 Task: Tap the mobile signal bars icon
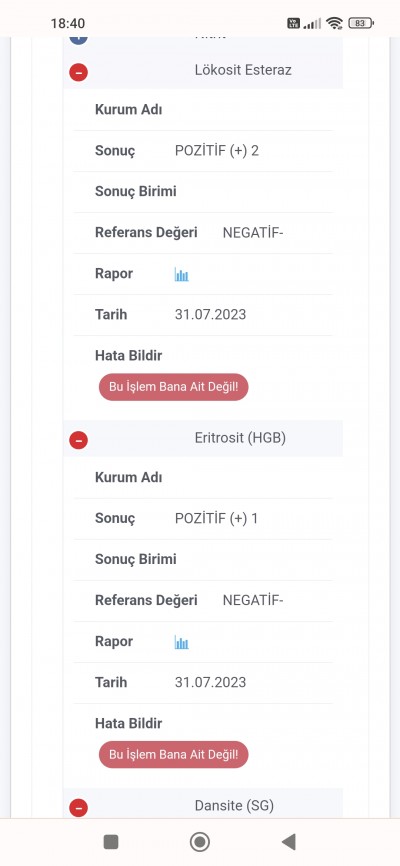click(x=313, y=24)
